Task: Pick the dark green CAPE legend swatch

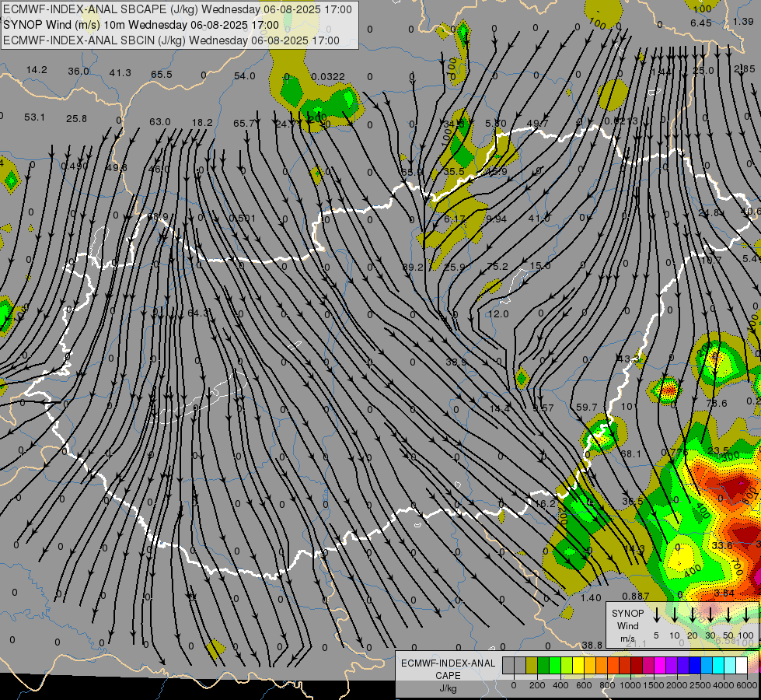Action: coord(543,666)
